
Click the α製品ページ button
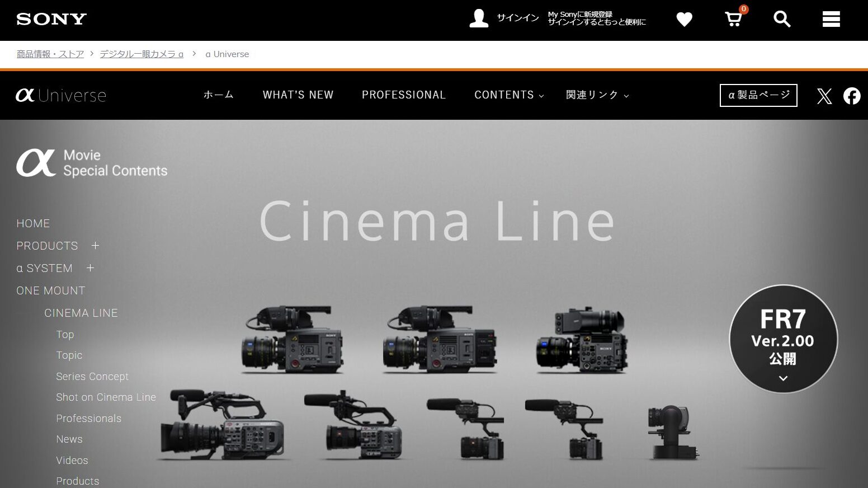tap(758, 95)
